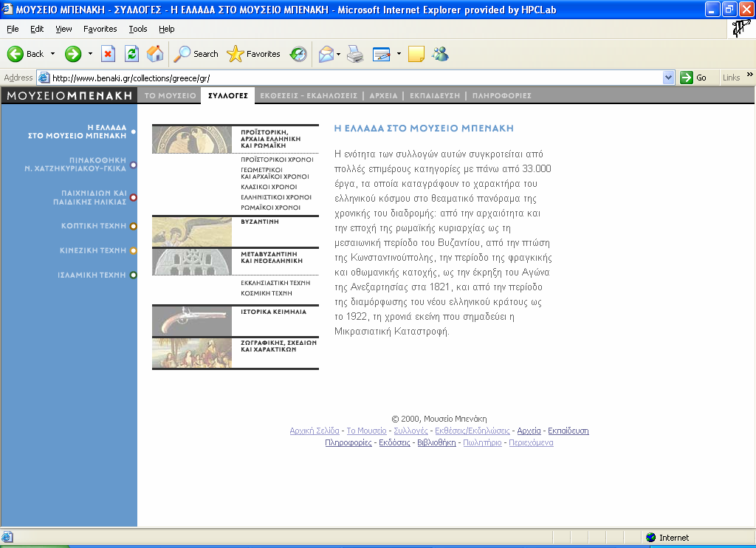The image size is (756, 548).
Task: Select Η ΕΛΛΑΔΑ ΣΤΟ ΜΟΥΣΕΙΟ ΜΠΕΝΑΚΗ in sidebar
Action: coord(77,131)
